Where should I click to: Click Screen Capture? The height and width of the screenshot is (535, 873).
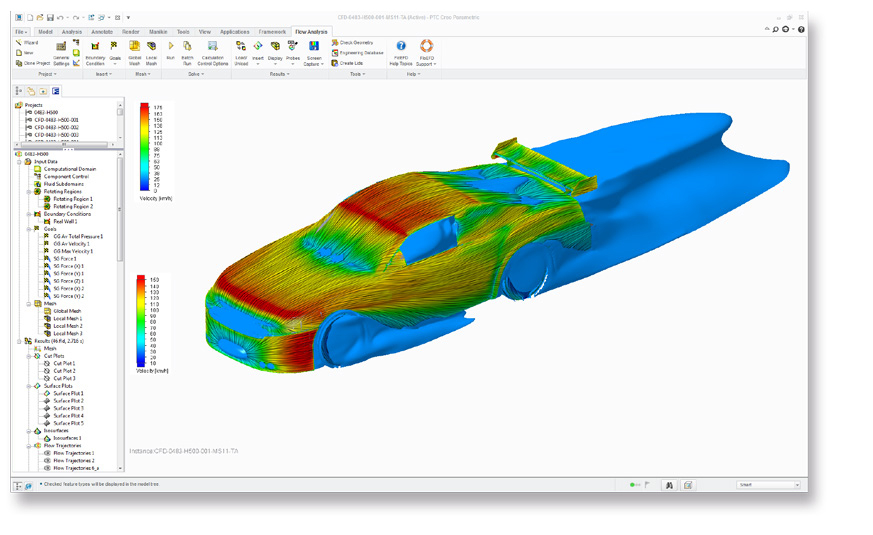[314, 53]
